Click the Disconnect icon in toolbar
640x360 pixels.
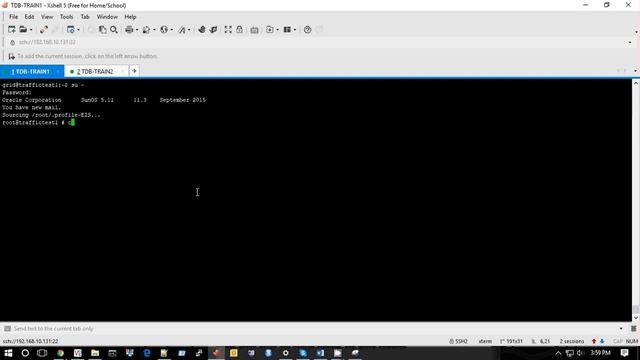44,29
